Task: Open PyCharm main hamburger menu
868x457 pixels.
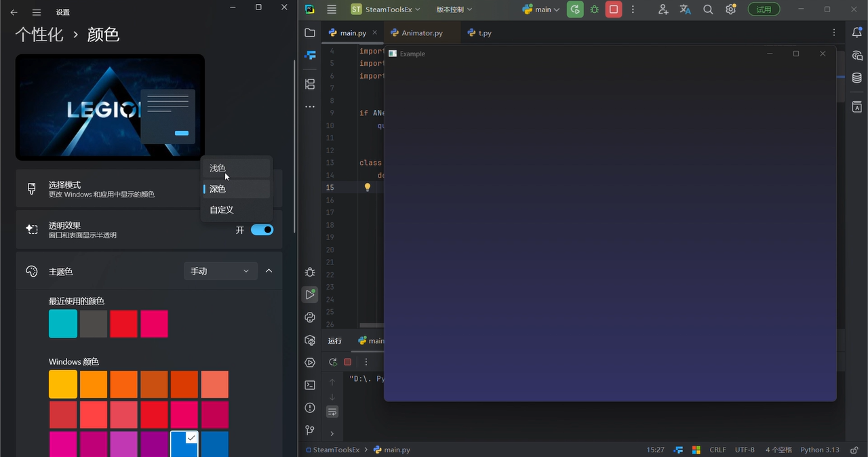Action: [332, 9]
